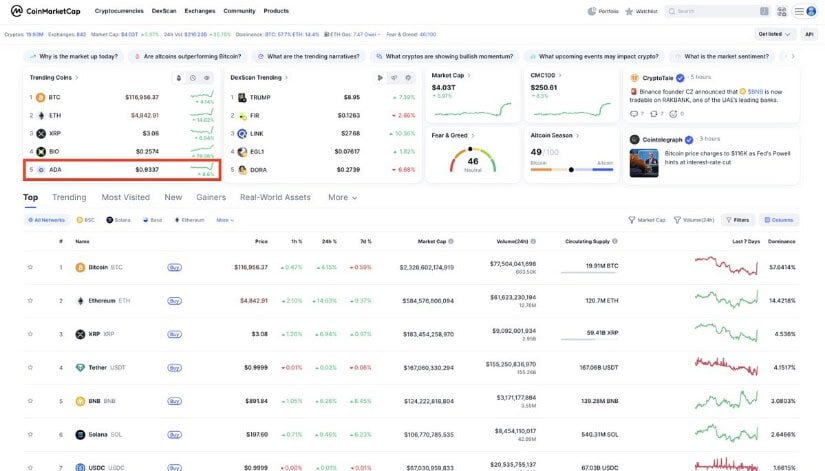This screenshot has height=471, width=825.
Task: Toggle watchlist star for Bitcoin row
Action: coord(30,267)
